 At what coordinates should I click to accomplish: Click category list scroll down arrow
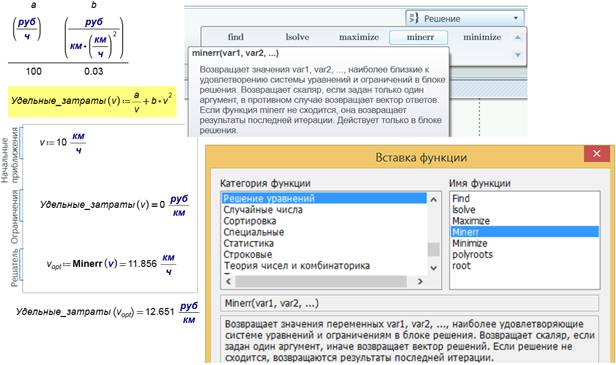coord(434,268)
